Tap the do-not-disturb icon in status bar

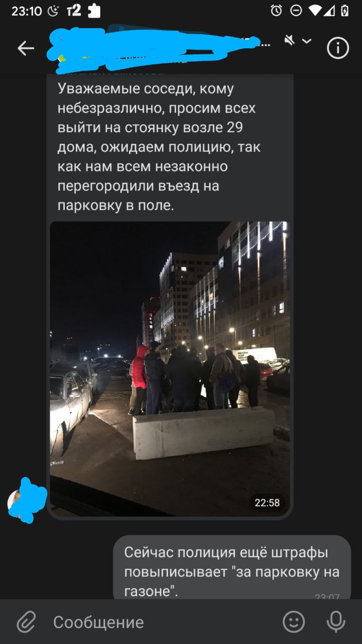tap(296, 11)
